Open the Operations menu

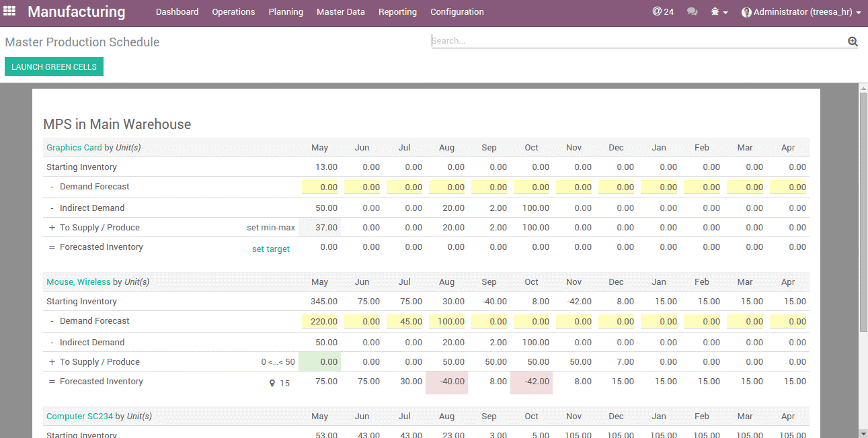pos(233,12)
